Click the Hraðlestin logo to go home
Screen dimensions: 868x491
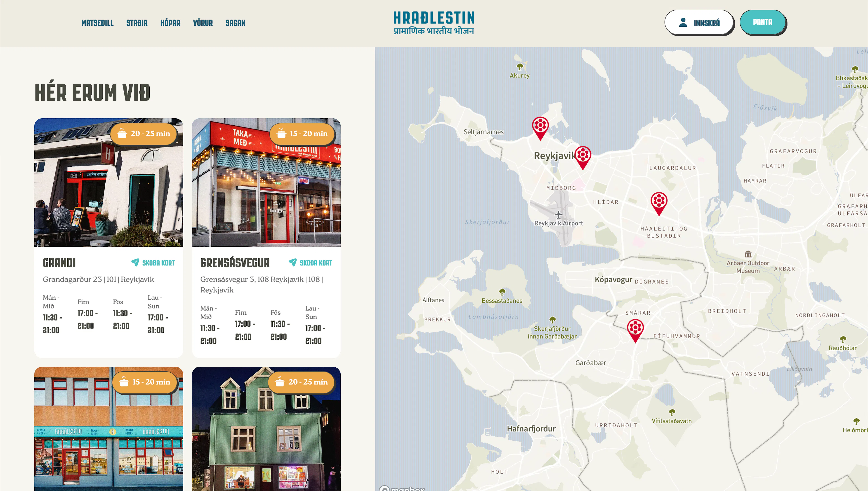point(434,23)
